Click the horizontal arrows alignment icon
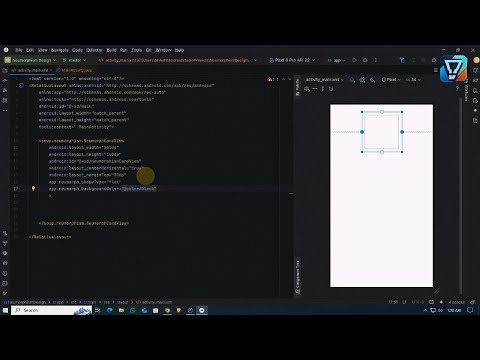This screenshot has height=360, width=480. (x=315, y=89)
